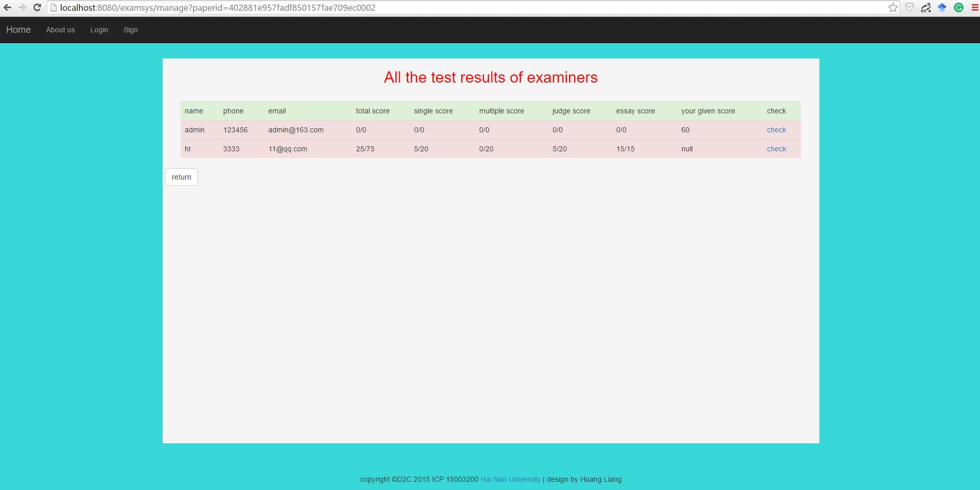Select phone number 3333
Screen dimensions: 980x490
tap(231, 149)
